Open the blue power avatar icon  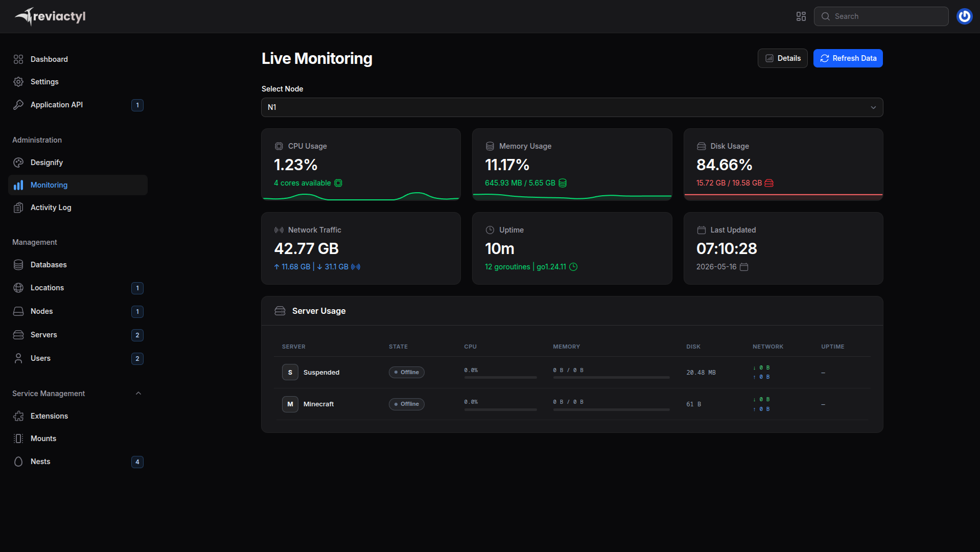964,16
